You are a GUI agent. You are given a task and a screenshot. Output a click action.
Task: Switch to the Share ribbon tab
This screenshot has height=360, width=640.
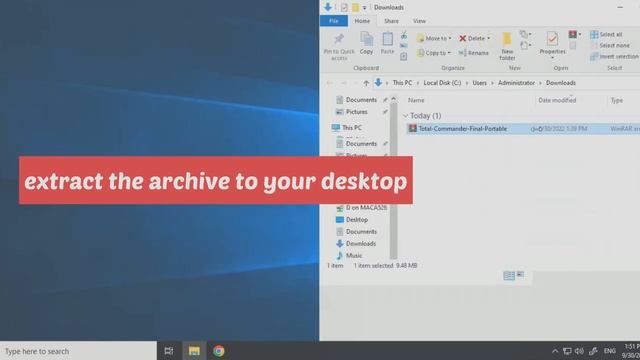391,21
